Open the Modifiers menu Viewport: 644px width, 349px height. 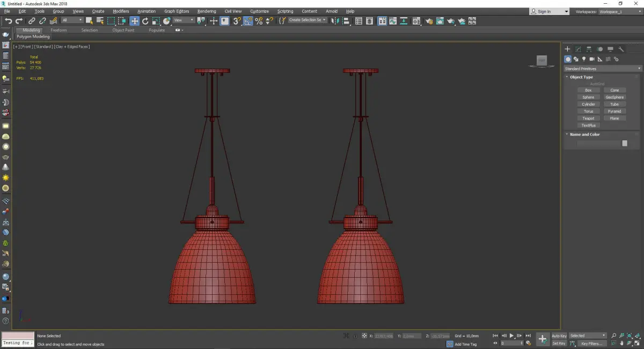(x=121, y=11)
